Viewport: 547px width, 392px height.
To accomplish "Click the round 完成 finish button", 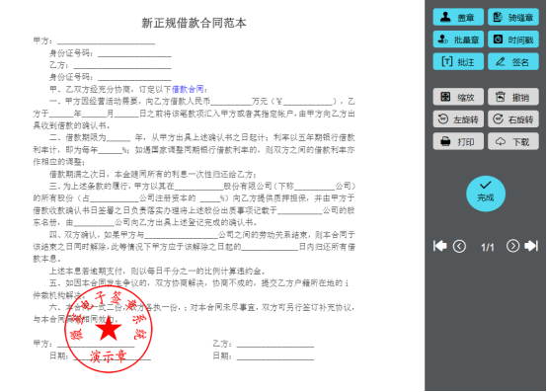I will [x=486, y=194].
